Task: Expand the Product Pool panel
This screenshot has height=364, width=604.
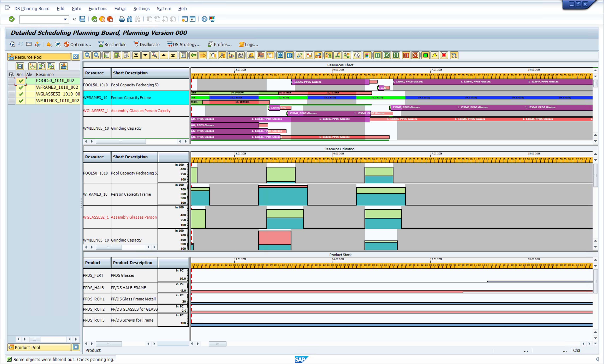Action: (76, 347)
